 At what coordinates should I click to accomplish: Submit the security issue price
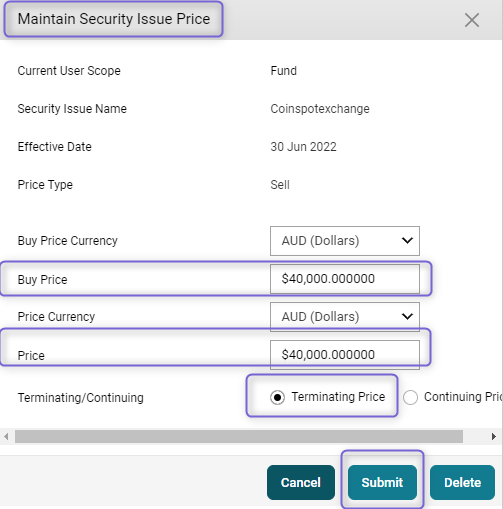382,482
